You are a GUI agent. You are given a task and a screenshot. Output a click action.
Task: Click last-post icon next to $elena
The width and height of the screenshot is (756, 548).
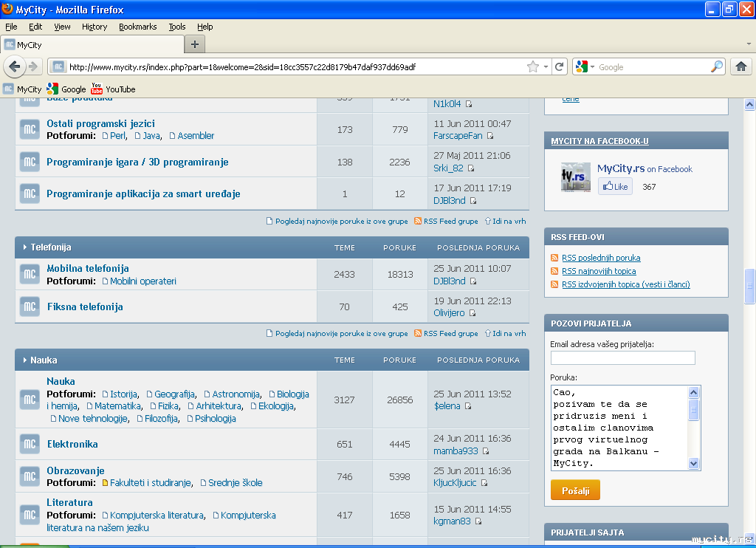point(467,406)
